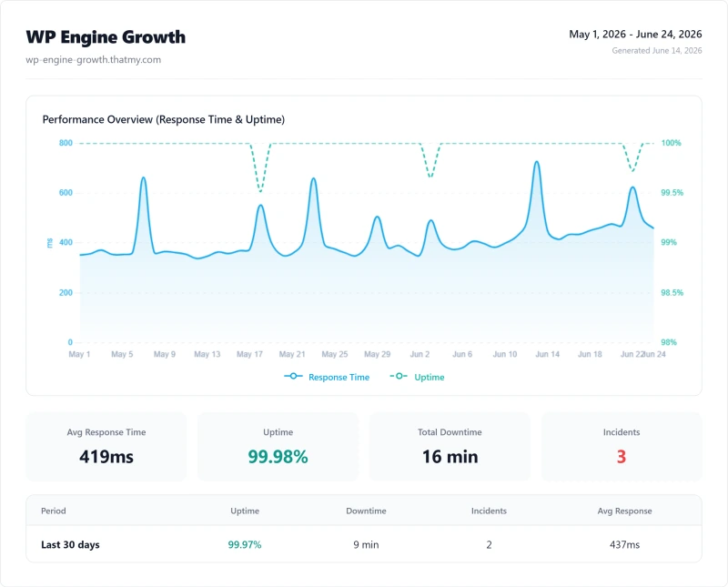Open wp-engine-growth.thatmy.com link
The width and height of the screenshot is (728, 587).
point(94,60)
